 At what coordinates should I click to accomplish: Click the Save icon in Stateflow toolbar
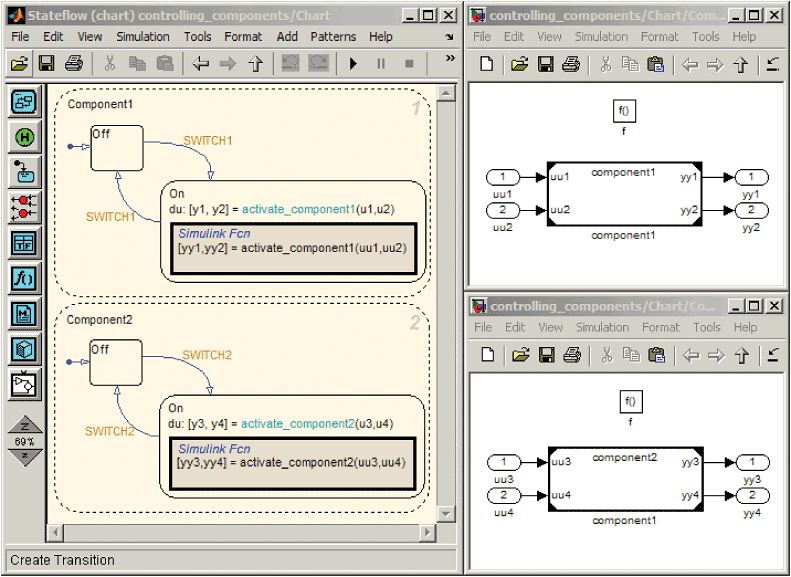pyautogui.click(x=46, y=64)
